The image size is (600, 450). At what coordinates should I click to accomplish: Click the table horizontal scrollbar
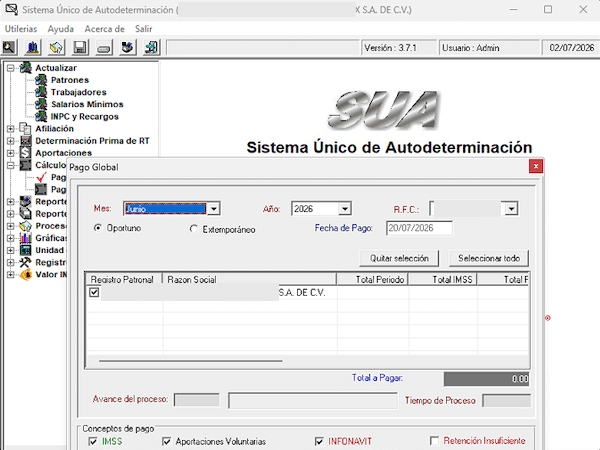191,361
